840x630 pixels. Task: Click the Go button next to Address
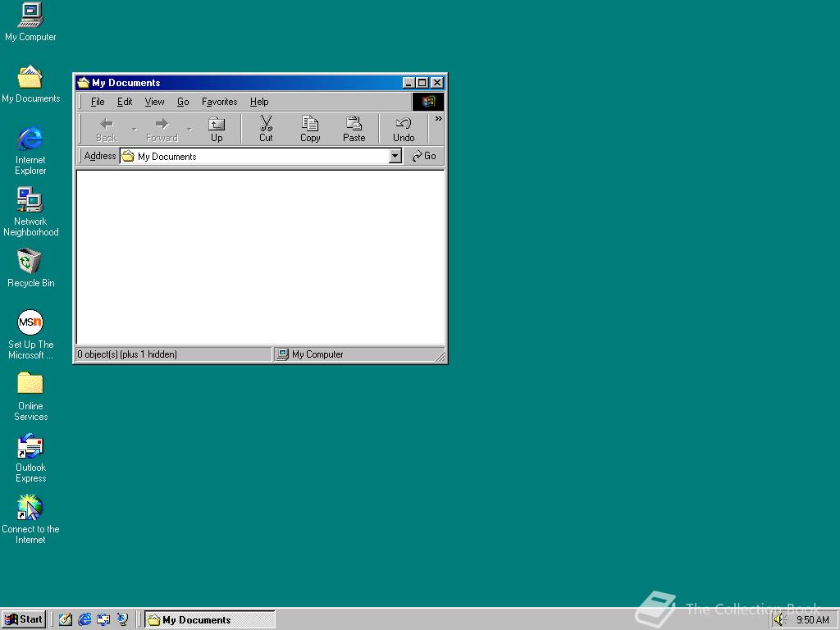(424, 156)
